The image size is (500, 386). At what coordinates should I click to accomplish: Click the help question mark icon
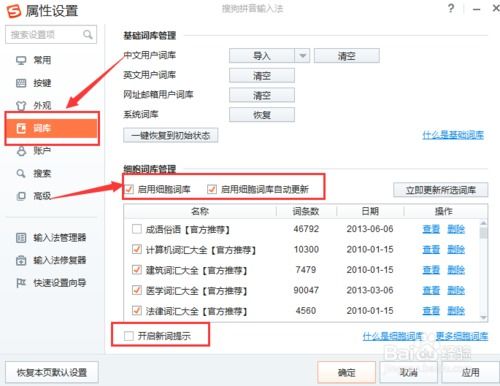[451, 8]
